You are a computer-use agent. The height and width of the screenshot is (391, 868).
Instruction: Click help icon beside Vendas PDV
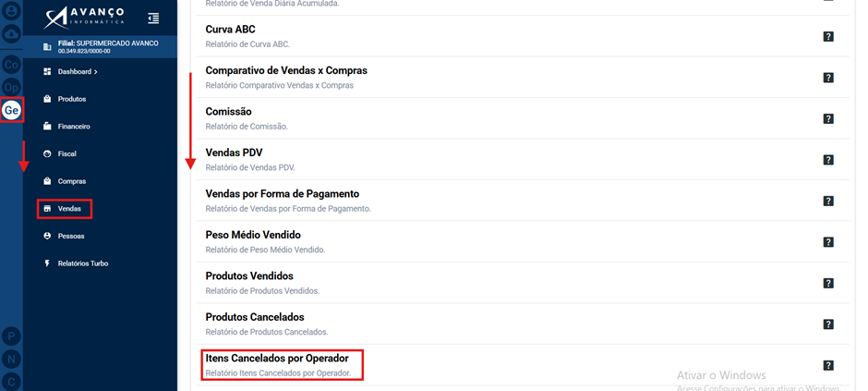pyautogui.click(x=828, y=160)
